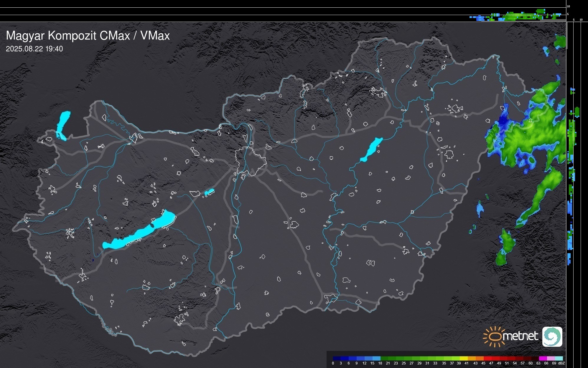Click the magenta 63 dBZ legend swatch
The height and width of the screenshot is (368, 588).
click(x=542, y=358)
